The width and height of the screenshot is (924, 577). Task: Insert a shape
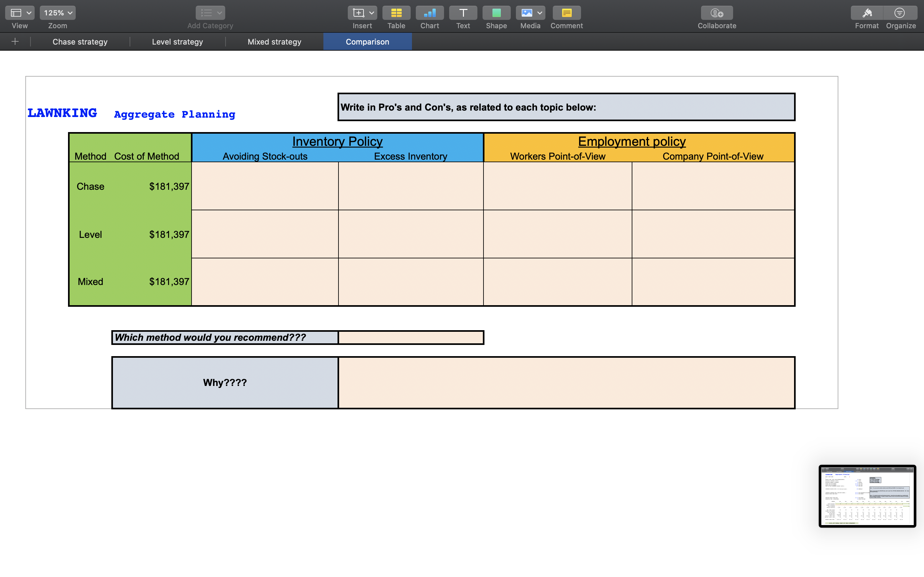(496, 13)
